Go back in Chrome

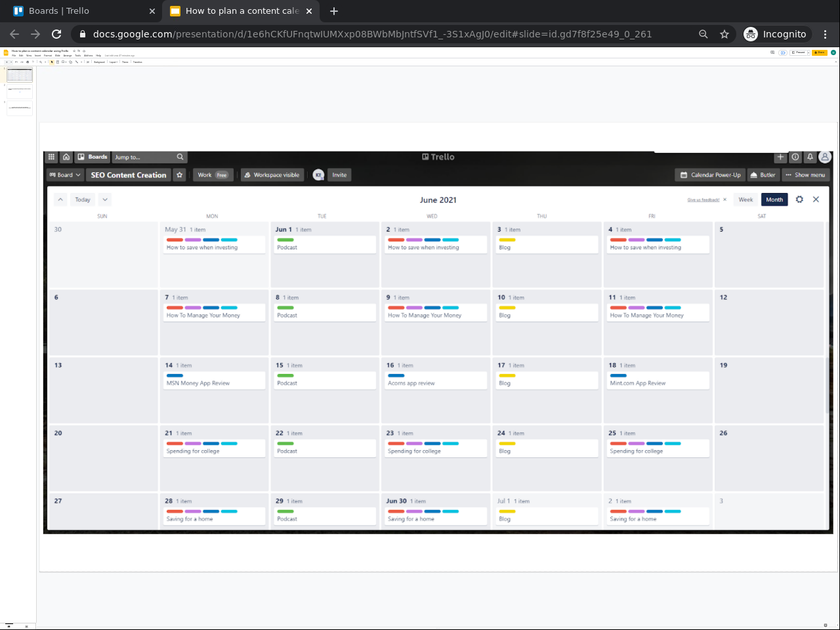coord(14,34)
